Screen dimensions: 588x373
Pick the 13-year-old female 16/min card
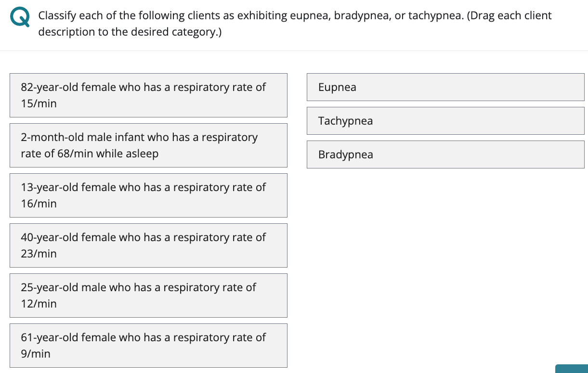pyautogui.click(x=148, y=195)
